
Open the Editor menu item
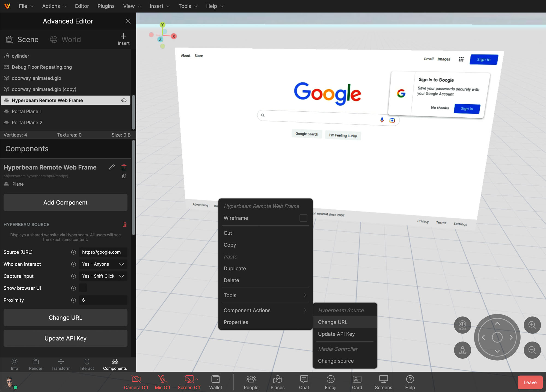click(82, 6)
